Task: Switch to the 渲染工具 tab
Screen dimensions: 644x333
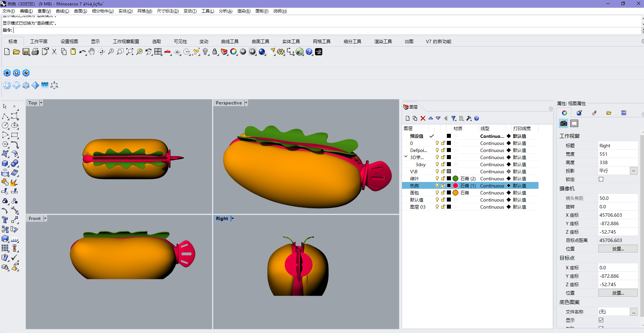Action: point(383,41)
